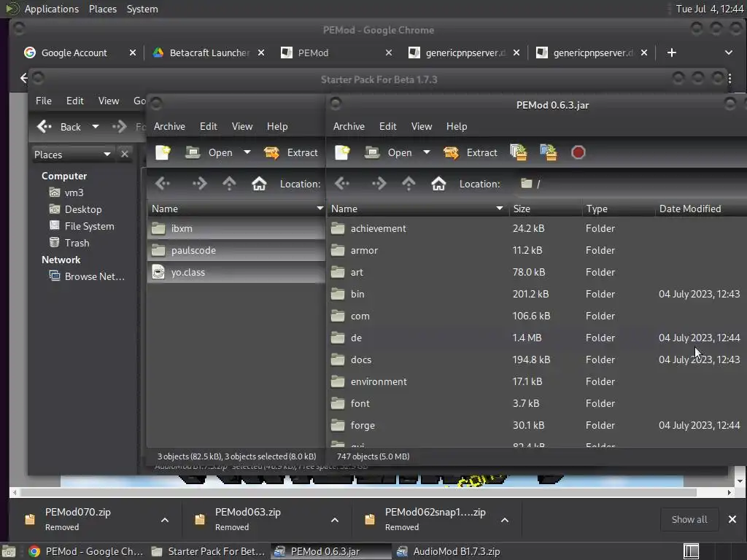Viewport: 747px width, 560px height.
Task: Open Edit menu in PEMod 0.6.3.jar window
Action: [388, 126]
